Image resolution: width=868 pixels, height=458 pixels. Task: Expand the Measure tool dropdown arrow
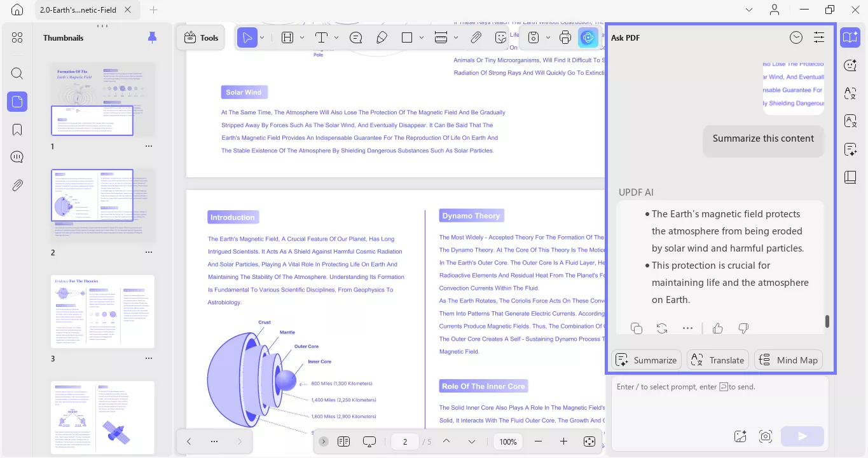click(x=456, y=38)
